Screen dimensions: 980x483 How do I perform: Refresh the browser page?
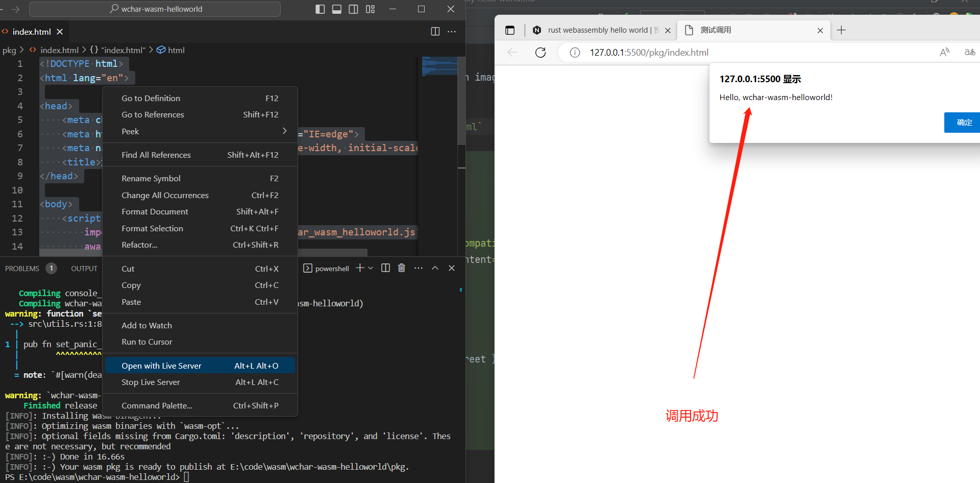541,53
